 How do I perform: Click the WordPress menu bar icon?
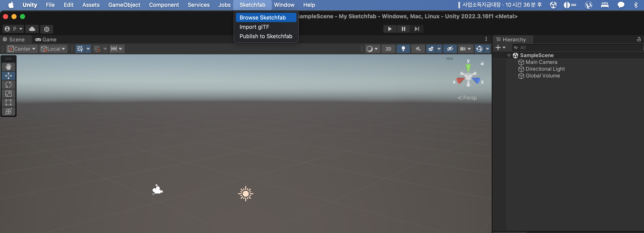[x=589, y=5]
